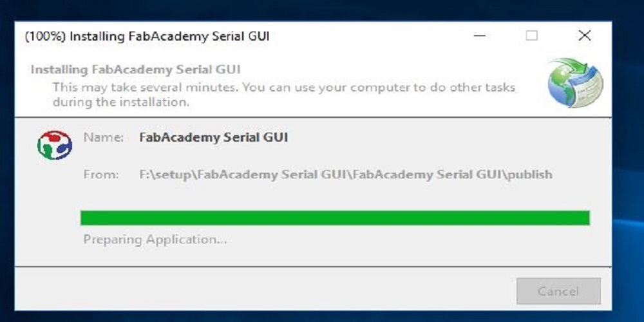The height and width of the screenshot is (322, 644).
Task: Click the desktop background right of dialog
Action: [628, 164]
